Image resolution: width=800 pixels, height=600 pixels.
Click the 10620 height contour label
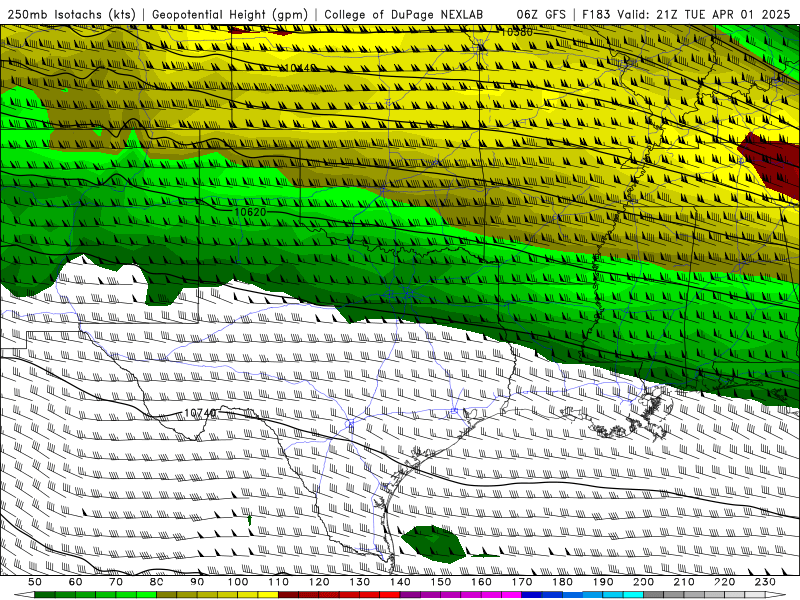coord(250,212)
